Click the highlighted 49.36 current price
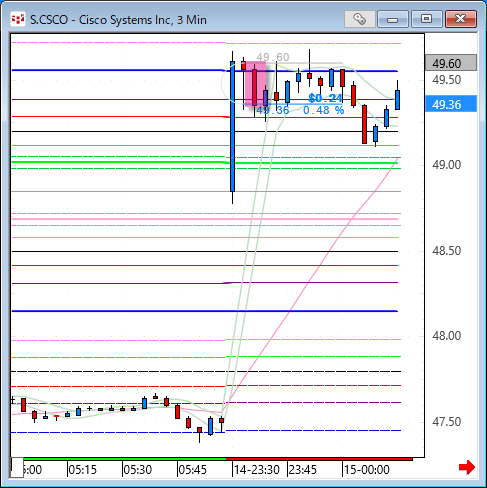This screenshot has width=487, height=488. [451, 104]
